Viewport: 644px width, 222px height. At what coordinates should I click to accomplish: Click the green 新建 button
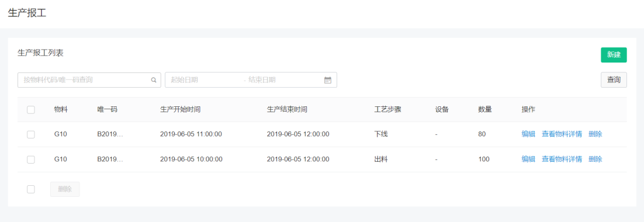(x=614, y=55)
